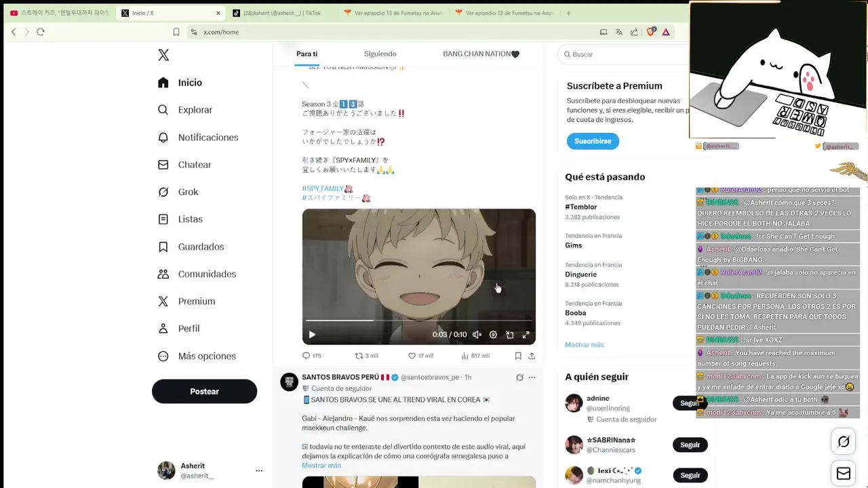
Task: Open Premium from sidebar
Action: pyautogui.click(x=186, y=301)
